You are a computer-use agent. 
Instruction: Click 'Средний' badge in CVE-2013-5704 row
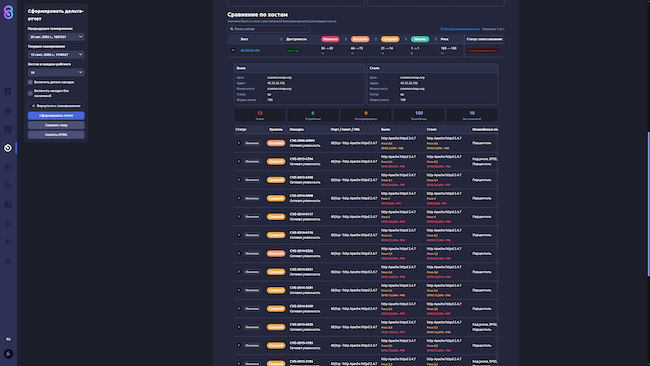pyautogui.click(x=276, y=161)
